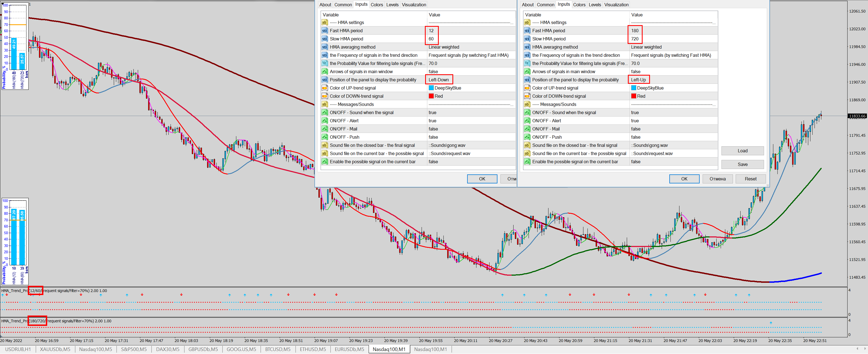Click the icon beside Arrows of signals in main window in the left dialog
This screenshot has width=868, height=354.
pos(324,72)
